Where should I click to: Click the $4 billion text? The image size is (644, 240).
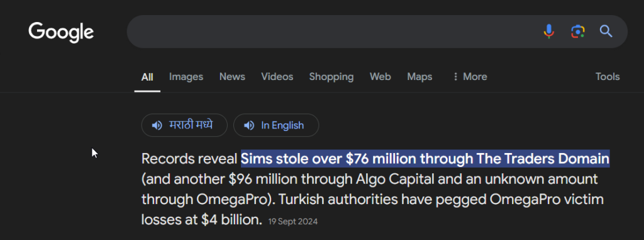click(231, 219)
